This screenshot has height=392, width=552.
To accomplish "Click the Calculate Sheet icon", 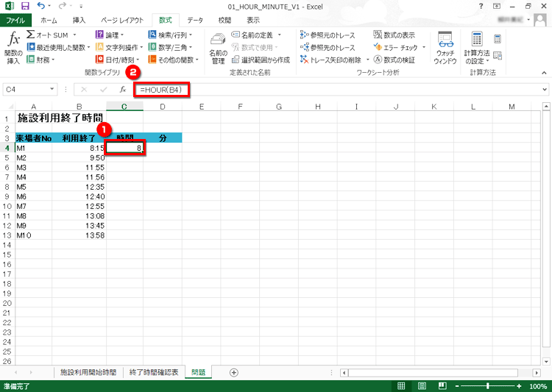I will click(498, 55).
